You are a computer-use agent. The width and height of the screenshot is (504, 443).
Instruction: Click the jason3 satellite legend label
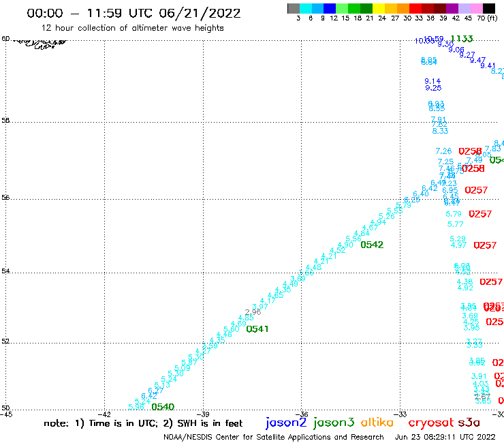(334, 423)
